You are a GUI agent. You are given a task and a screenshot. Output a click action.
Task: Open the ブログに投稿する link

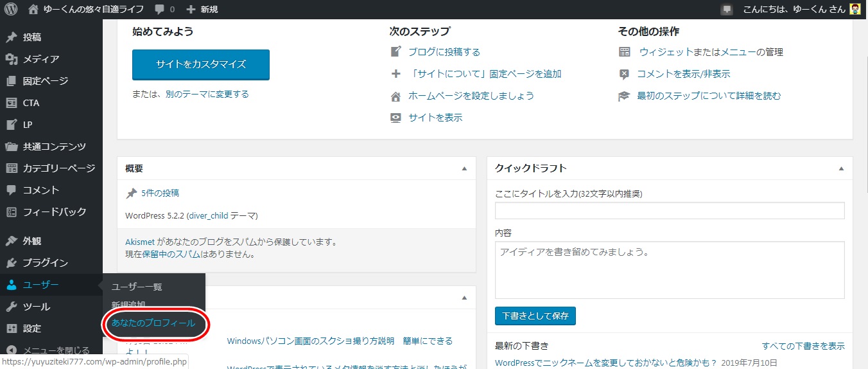point(444,52)
